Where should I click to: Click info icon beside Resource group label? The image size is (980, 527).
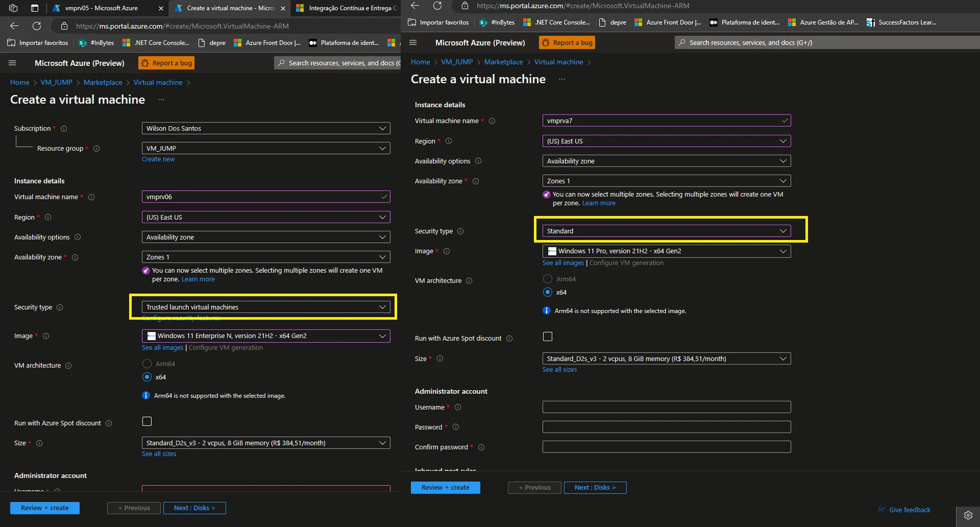click(x=96, y=149)
